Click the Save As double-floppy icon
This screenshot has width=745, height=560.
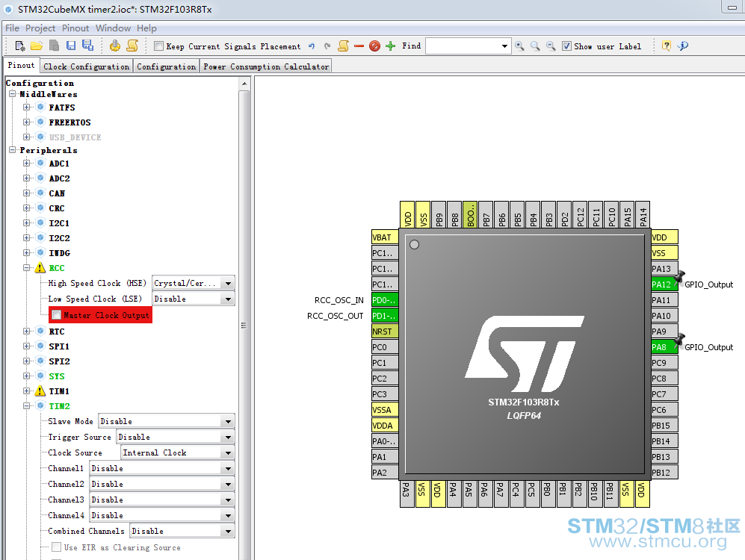(x=88, y=45)
